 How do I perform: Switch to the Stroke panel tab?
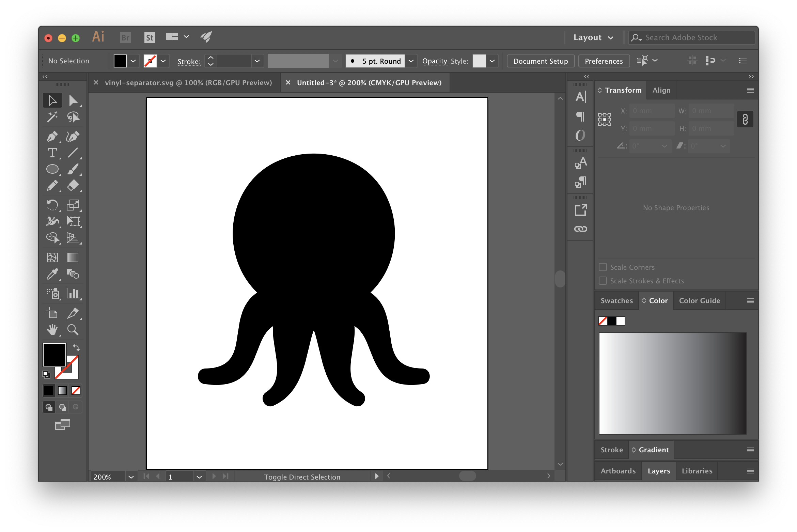[612, 450]
